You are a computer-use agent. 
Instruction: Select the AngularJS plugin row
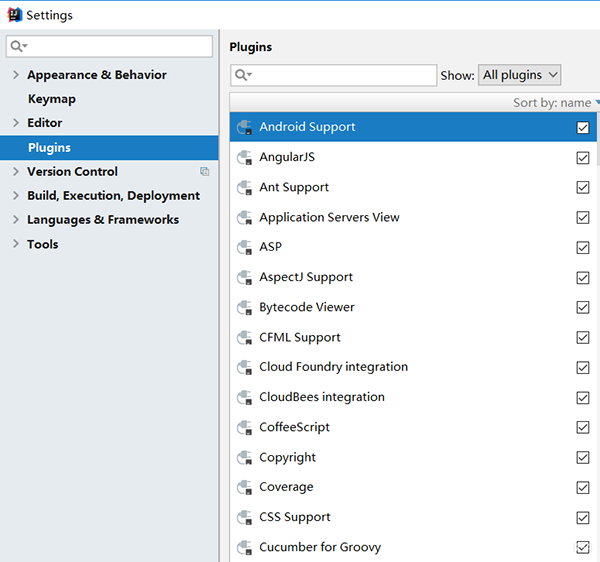[413, 158]
